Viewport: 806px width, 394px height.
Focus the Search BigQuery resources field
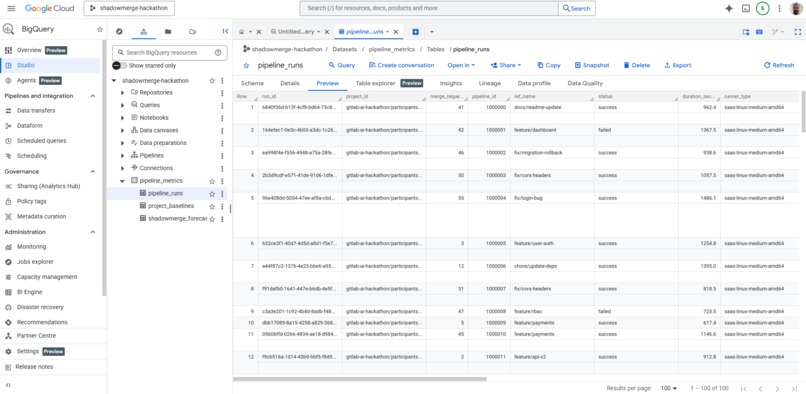(170, 52)
